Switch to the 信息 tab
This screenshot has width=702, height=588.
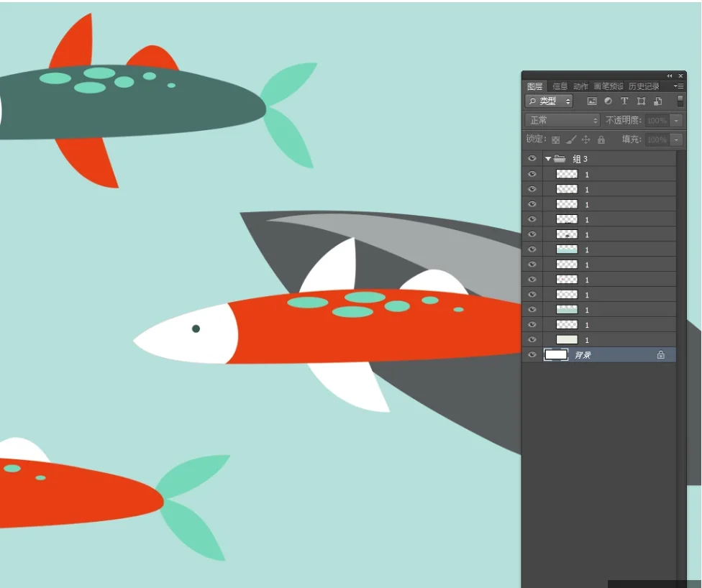560,86
